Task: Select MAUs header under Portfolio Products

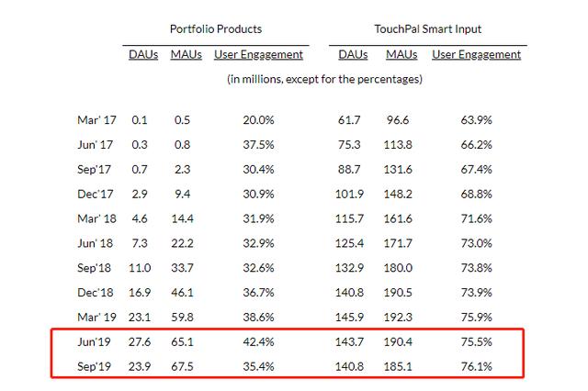Action: tap(187, 55)
